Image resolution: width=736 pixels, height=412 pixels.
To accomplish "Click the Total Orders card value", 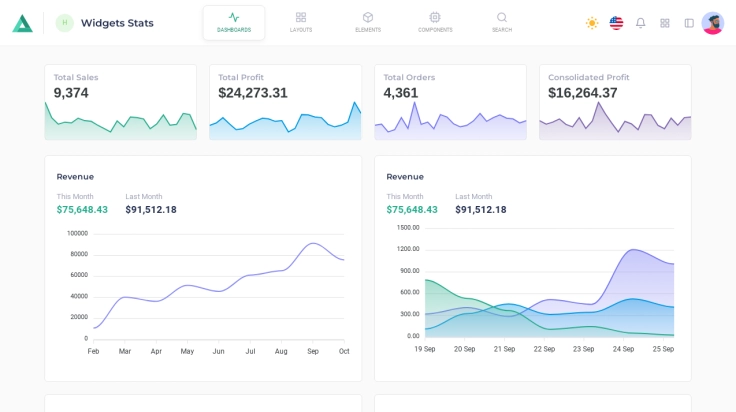I will point(401,93).
